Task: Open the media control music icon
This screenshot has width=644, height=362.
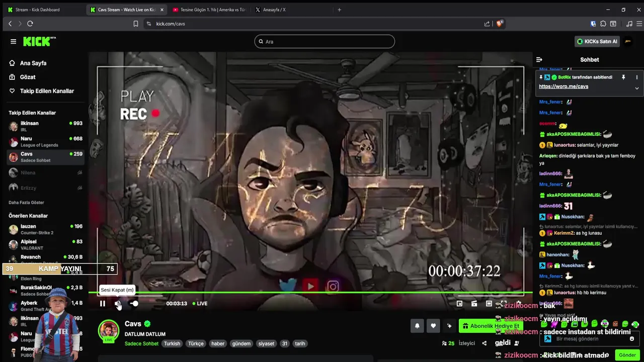Action: 629,24
